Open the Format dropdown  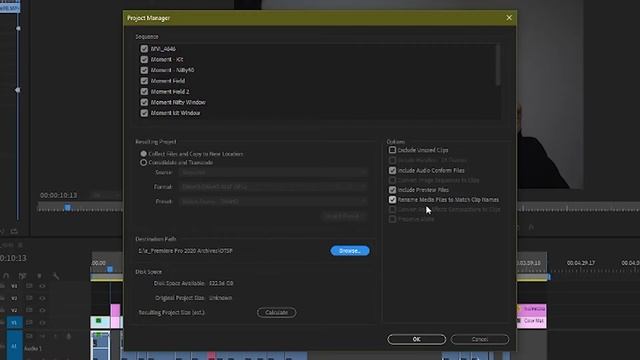273,187
